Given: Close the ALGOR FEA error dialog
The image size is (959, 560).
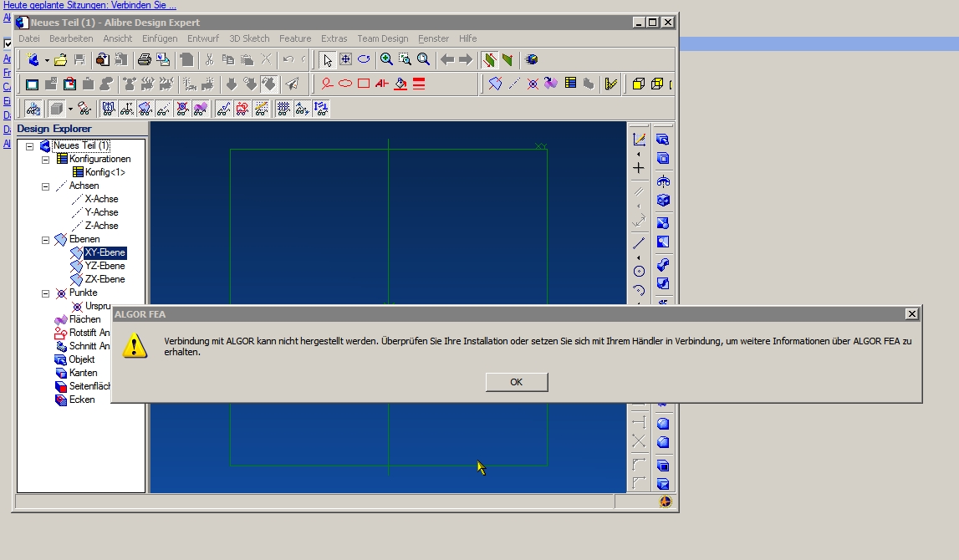Looking at the screenshot, I should tap(911, 314).
